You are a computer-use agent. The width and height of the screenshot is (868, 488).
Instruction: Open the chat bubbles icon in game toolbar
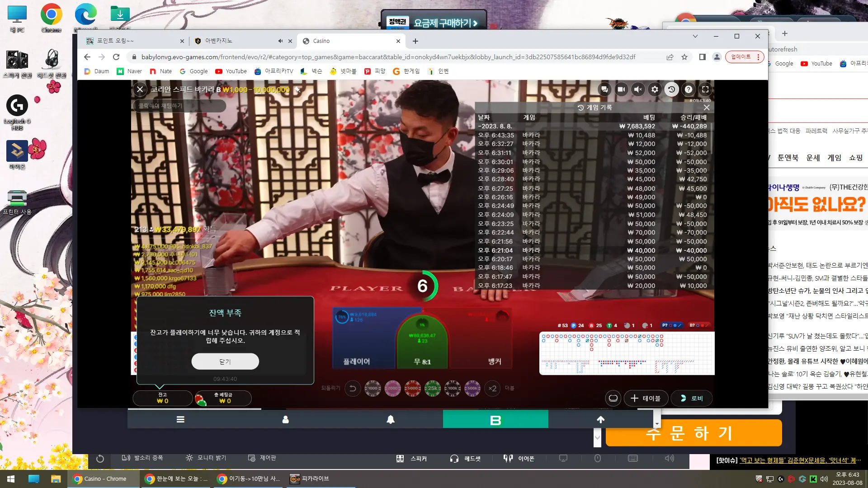pos(604,89)
